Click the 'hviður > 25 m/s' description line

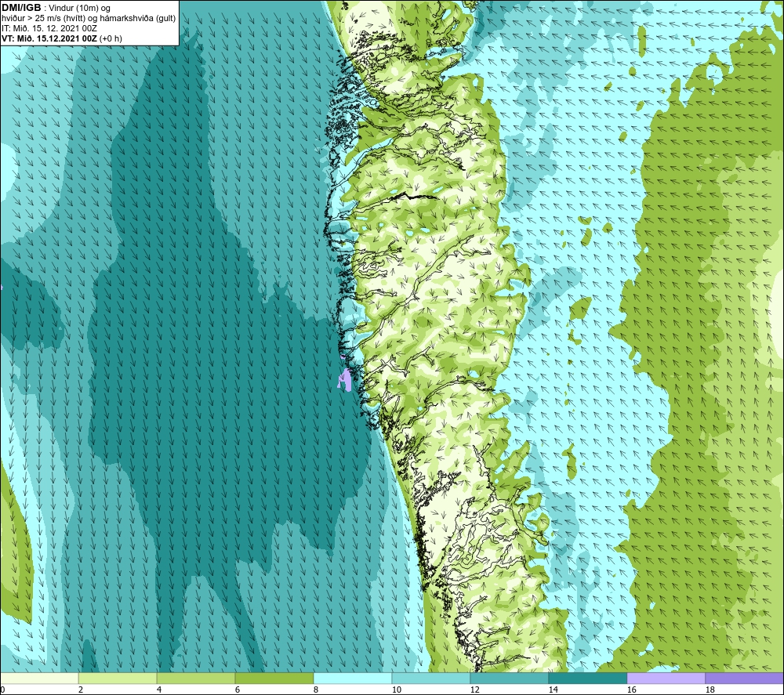click(x=89, y=19)
